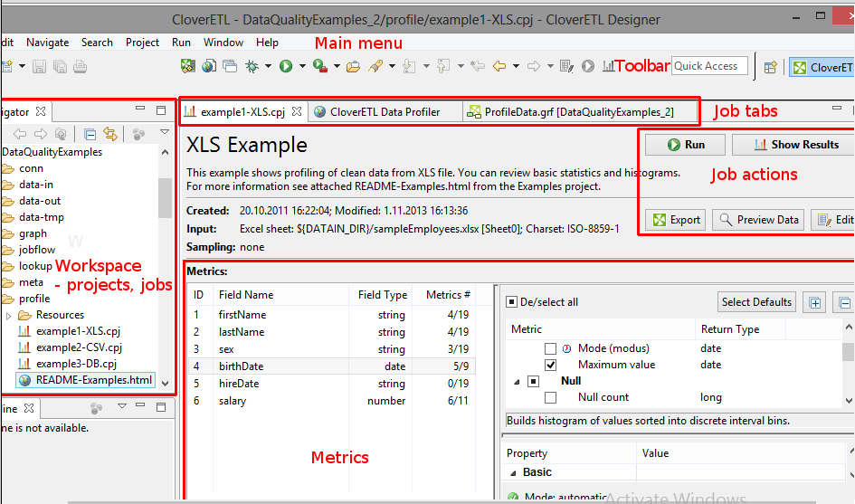This screenshot has width=855, height=504.
Task: Click the flashlight search toolbar icon
Action: pos(375,66)
